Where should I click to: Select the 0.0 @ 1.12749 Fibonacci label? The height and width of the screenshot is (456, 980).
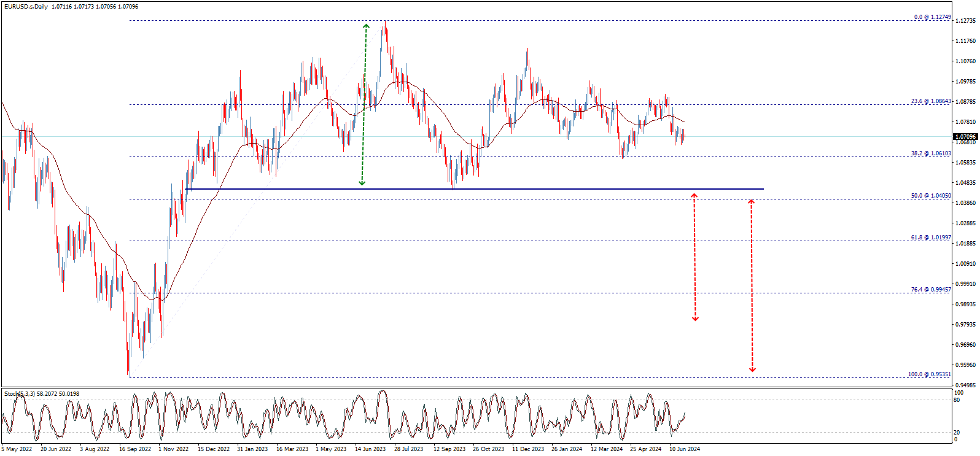point(932,17)
